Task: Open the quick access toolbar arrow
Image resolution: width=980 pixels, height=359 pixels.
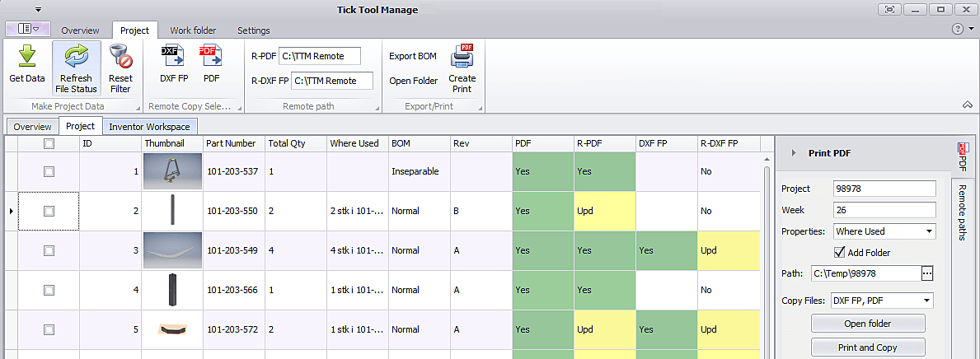Action: point(39,9)
